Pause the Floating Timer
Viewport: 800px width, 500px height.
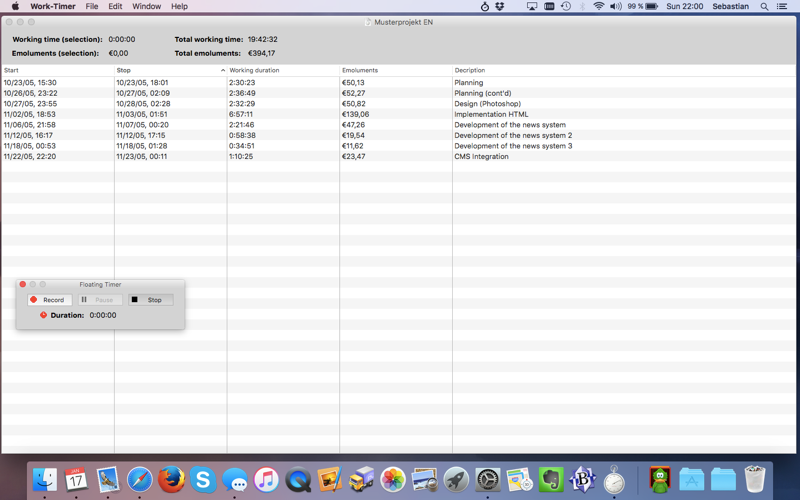[100, 300]
